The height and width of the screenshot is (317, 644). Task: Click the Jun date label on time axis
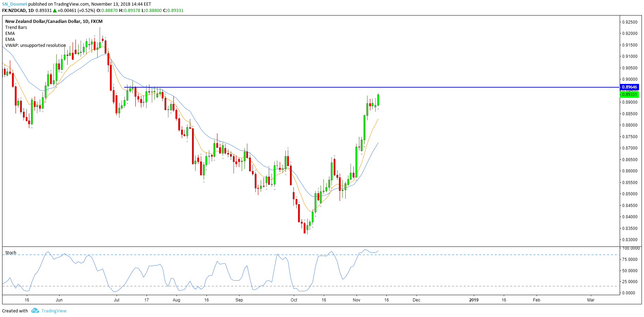pyautogui.click(x=59, y=300)
